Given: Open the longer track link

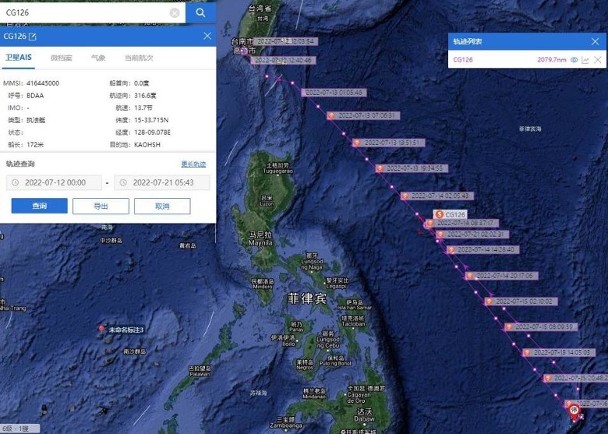Looking at the screenshot, I should click(193, 164).
